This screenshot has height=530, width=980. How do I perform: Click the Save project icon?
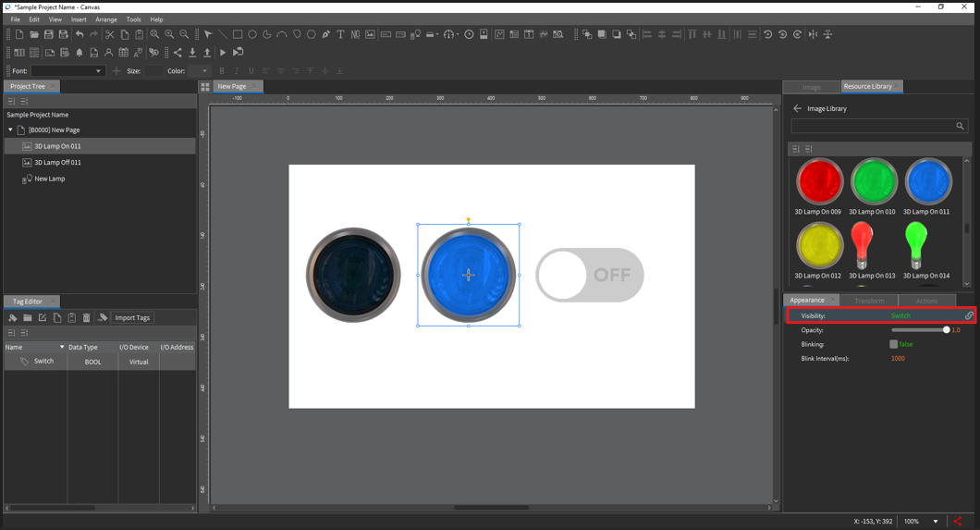pos(49,34)
